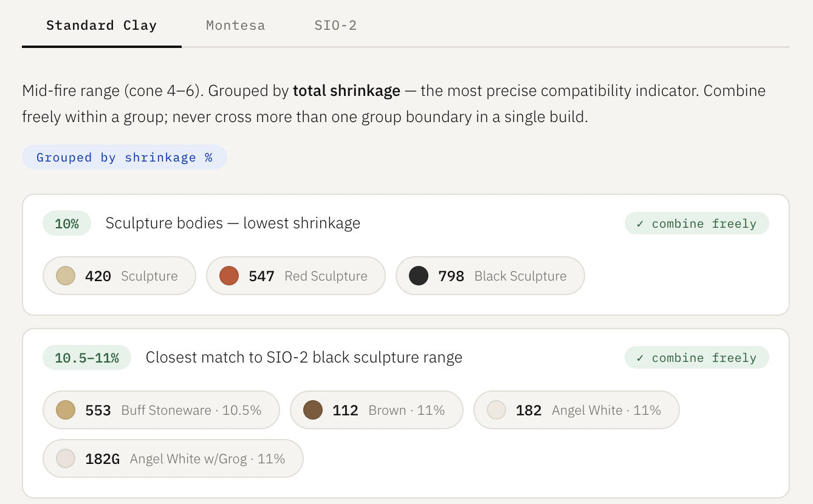Viewport: 813px width, 504px height.
Task: Click the 10.5–11% shrinkage badge
Action: pos(86,358)
